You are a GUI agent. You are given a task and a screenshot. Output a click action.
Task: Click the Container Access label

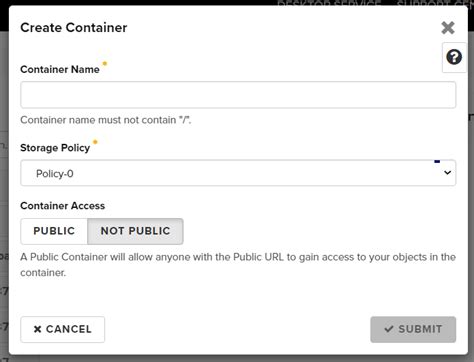63,206
